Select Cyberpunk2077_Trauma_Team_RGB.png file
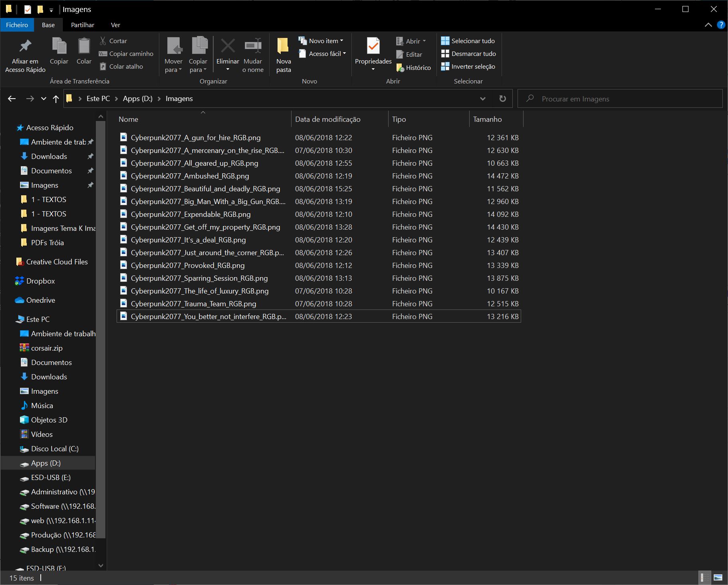This screenshot has width=728, height=585. pyautogui.click(x=318, y=303)
